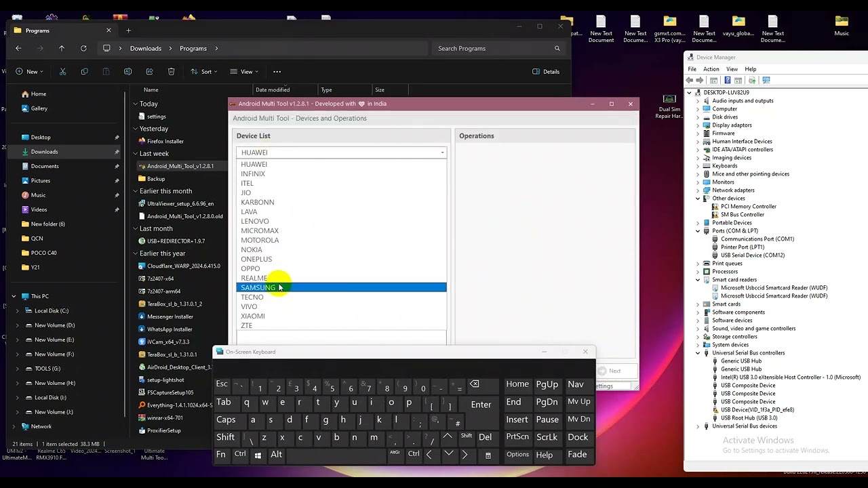Select USB Serial Device (COM12)
Screen dimensions: 868x488
(x=753, y=255)
